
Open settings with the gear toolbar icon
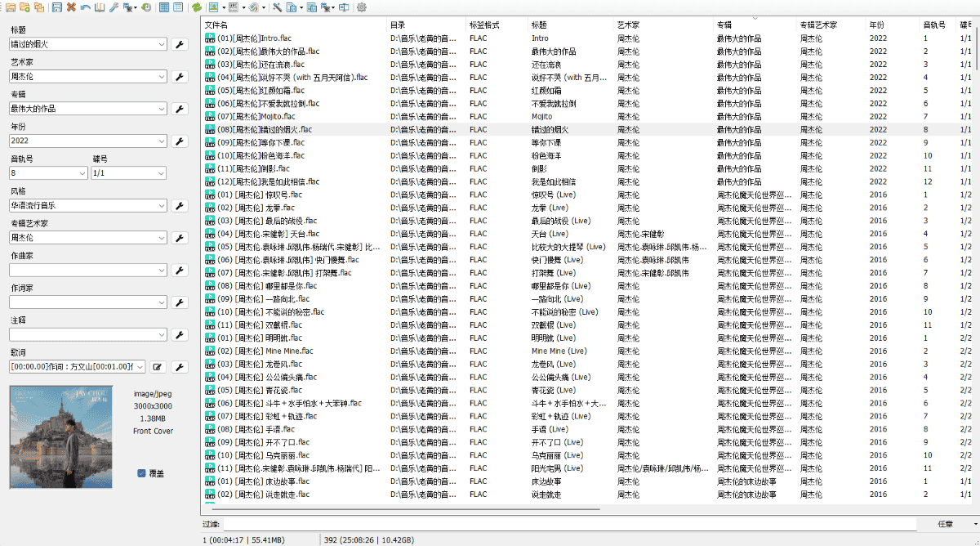[x=362, y=7]
